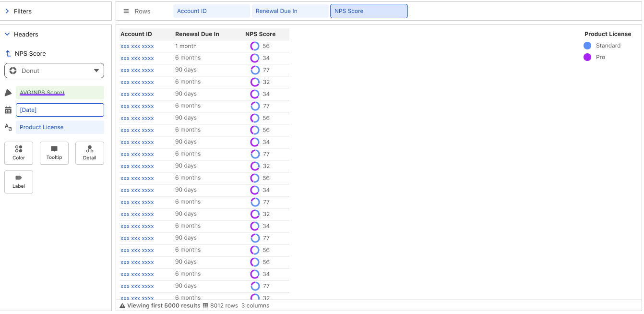Screen dimensions: 644x314
Task: Click the table grid icon beside 8012 rows
Action: [x=205, y=305]
